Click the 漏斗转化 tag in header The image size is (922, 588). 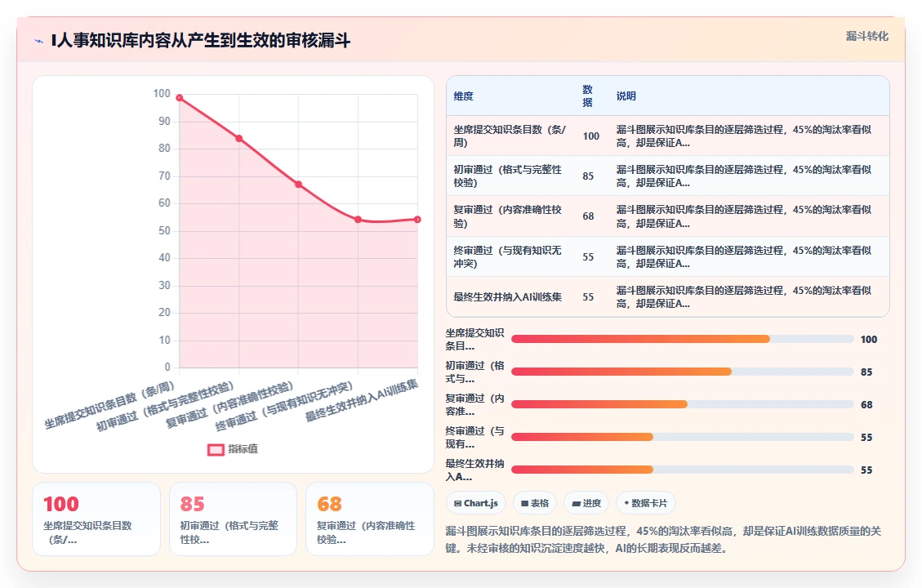point(866,37)
